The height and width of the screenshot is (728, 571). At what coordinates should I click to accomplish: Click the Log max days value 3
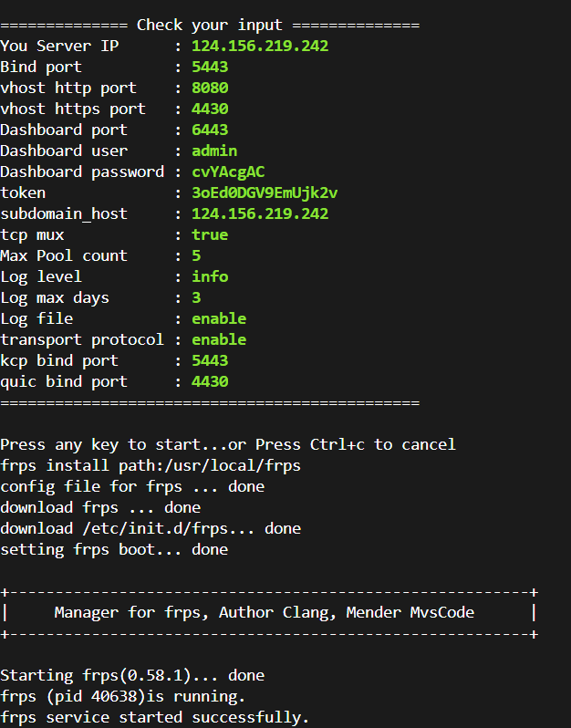196,297
